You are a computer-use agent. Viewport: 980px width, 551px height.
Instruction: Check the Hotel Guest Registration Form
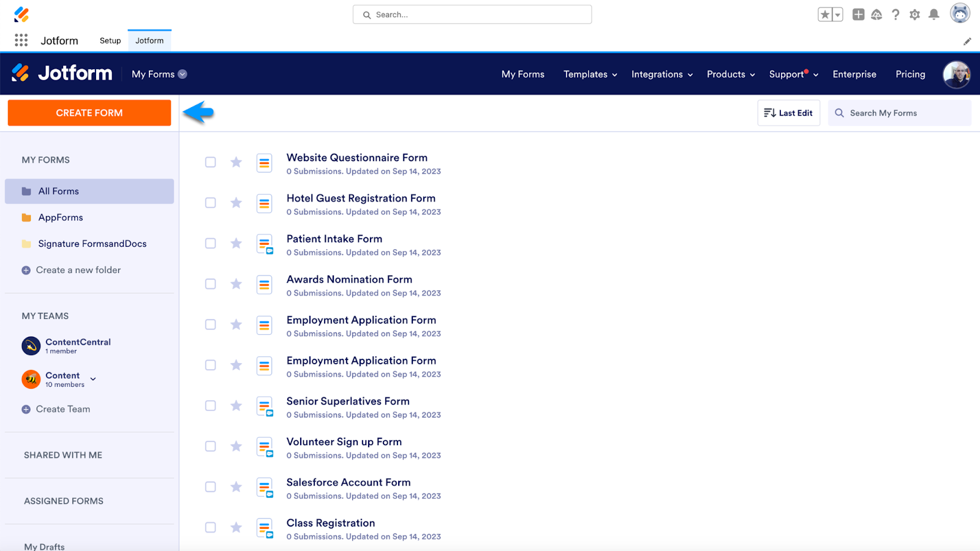click(210, 203)
